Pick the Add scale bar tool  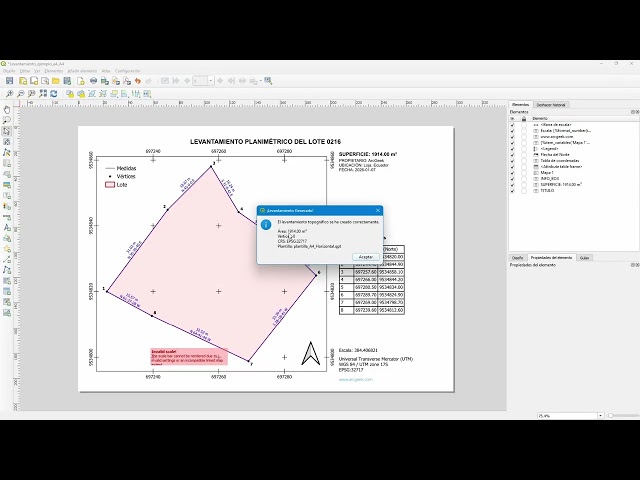(7, 217)
